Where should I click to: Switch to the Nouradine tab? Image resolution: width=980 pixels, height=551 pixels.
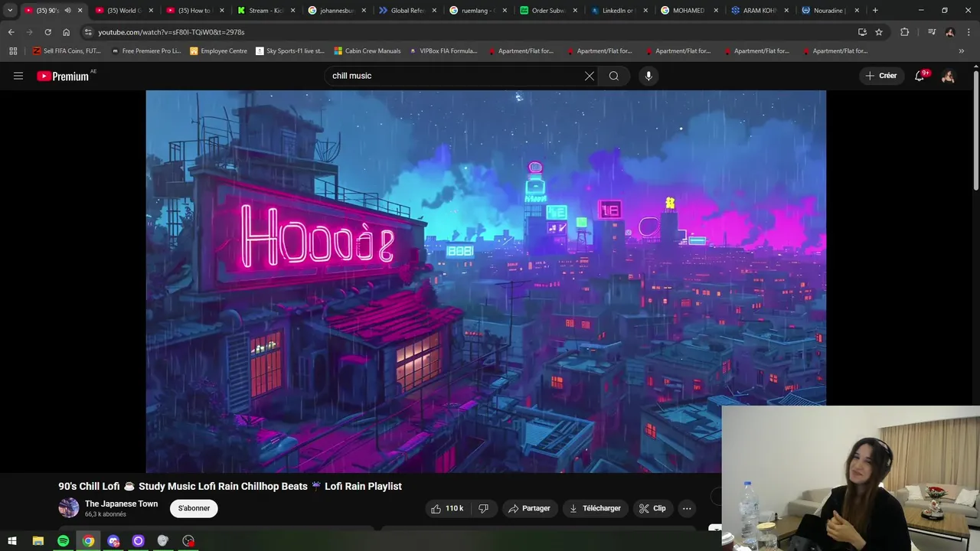click(830, 11)
